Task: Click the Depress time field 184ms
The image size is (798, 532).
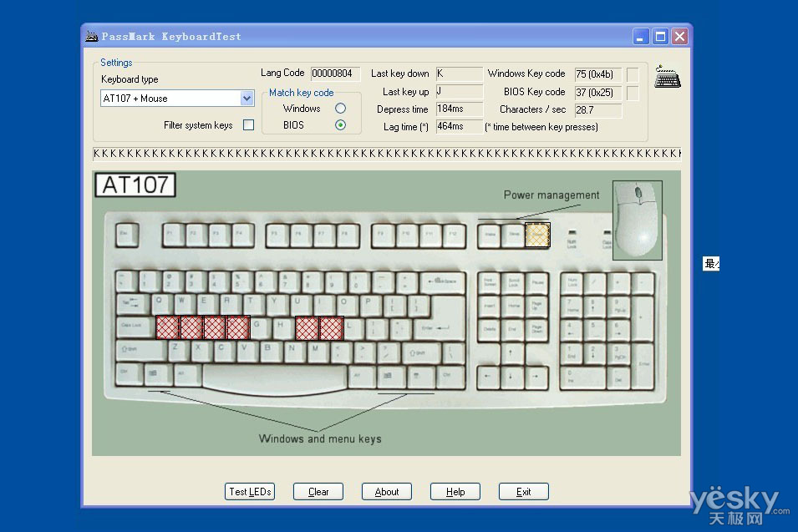Action: click(x=459, y=109)
